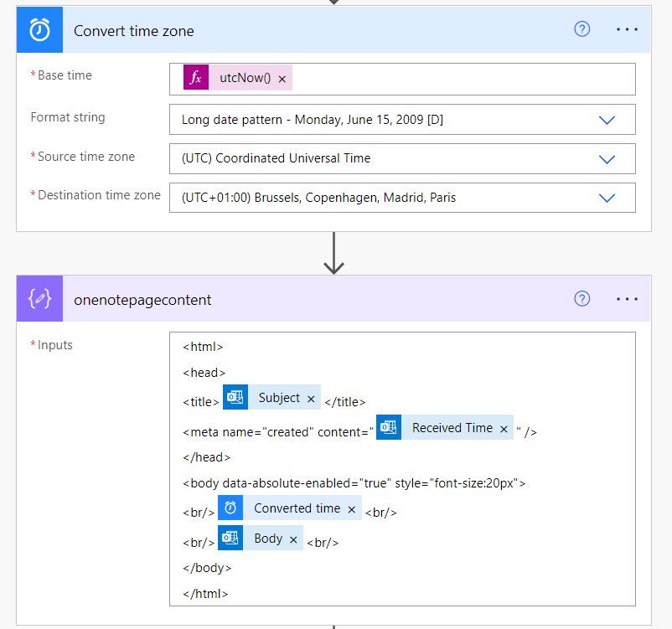This screenshot has width=672, height=629.
Task: Click the onenotepagecontent compose icon
Action: pyautogui.click(x=39, y=299)
